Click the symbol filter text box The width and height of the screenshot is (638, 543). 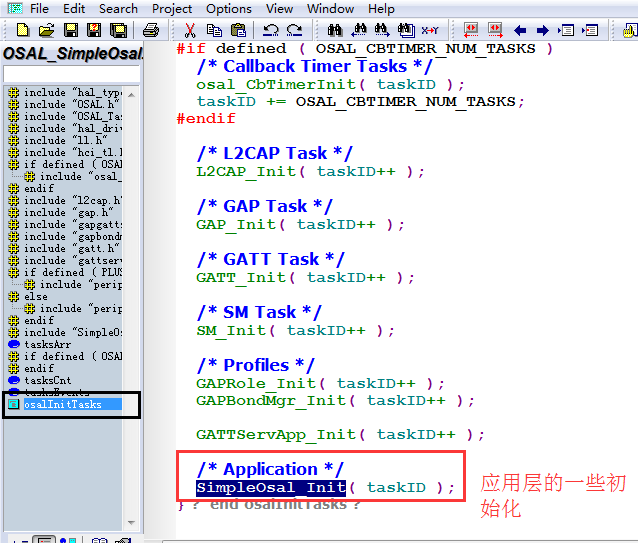71,75
